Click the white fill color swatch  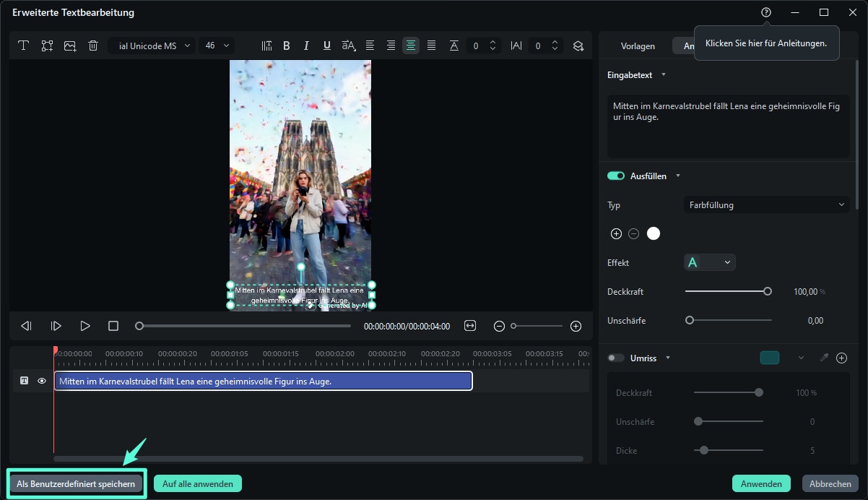pyautogui.click(x=654, y=233)
